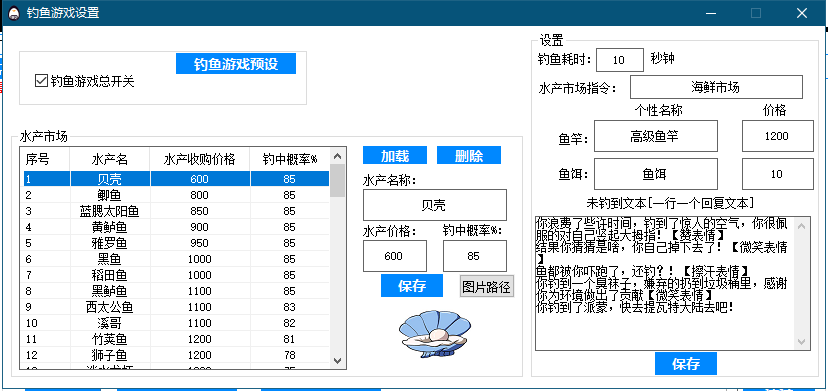The height and width of the screenshot is (391, 828).
Task: Click the 水产收购价格 column header
Action: pos(200,159)
